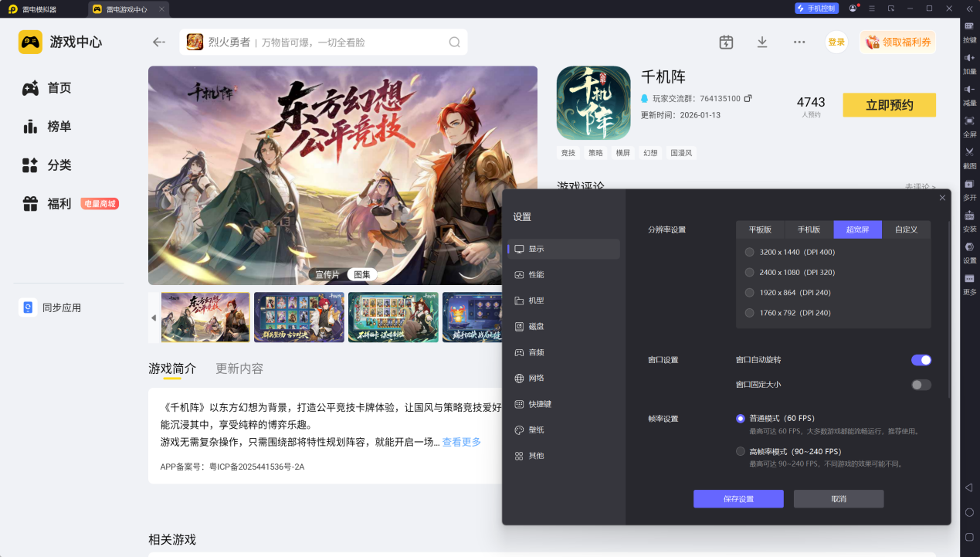Click the 减量 volume down icon

pyautogui.click(x=969, y=90)
